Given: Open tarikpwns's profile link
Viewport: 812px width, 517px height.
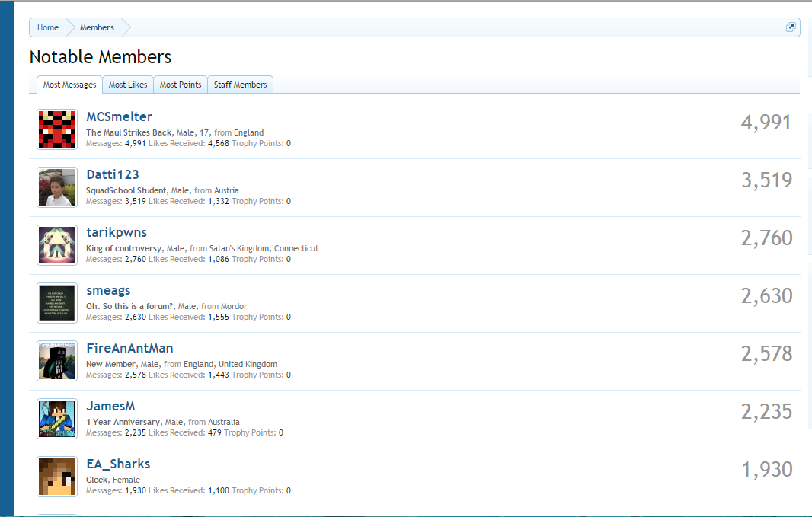Looking at the screenshot, I should pos(117,233).
